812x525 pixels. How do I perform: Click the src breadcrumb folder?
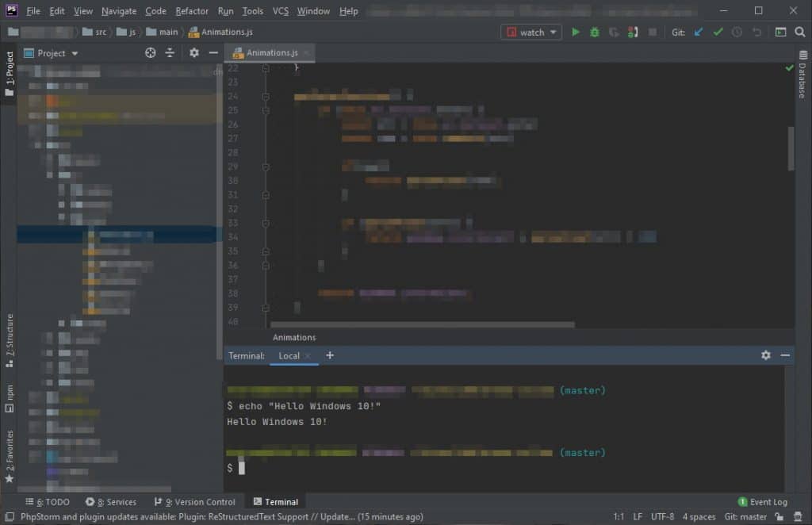[95, 32]
